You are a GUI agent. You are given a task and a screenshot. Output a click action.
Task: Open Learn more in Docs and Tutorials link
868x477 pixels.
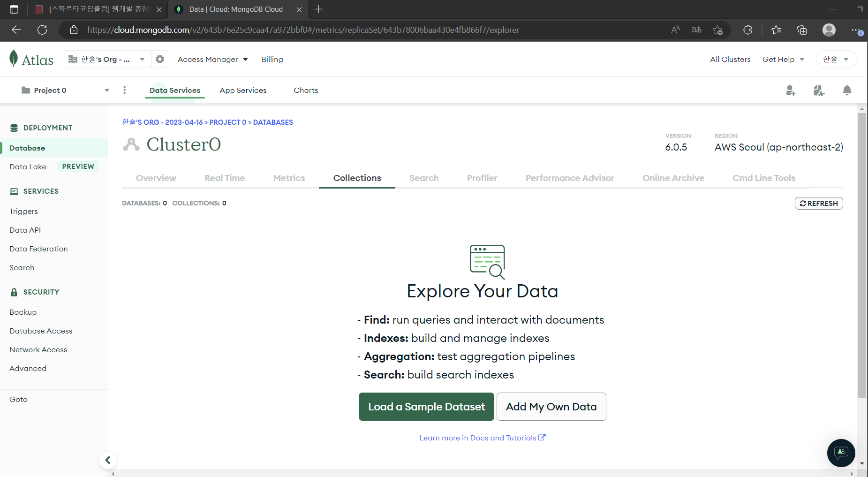(x=482, y=438)
